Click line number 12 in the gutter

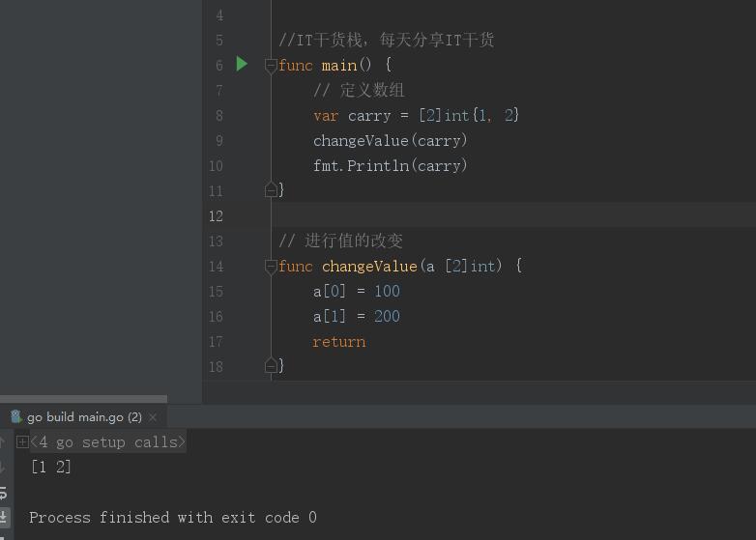tap(216, 216)
